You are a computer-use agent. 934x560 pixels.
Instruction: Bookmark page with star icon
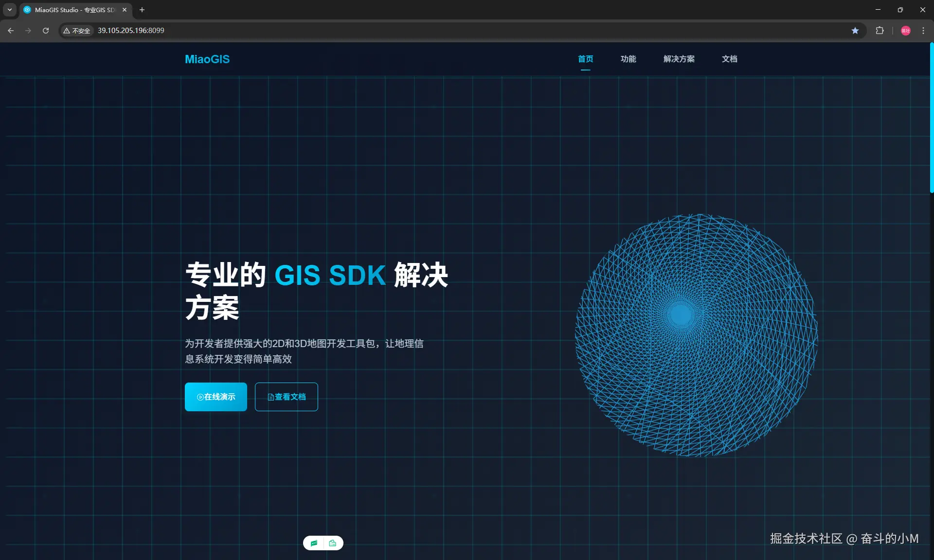855,31
